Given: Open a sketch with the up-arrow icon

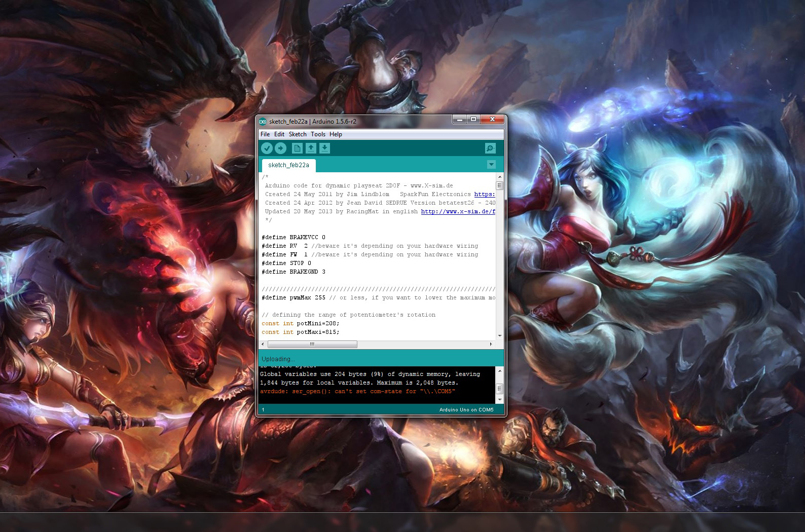Looking at the screenshot, I should pos(311,148).
